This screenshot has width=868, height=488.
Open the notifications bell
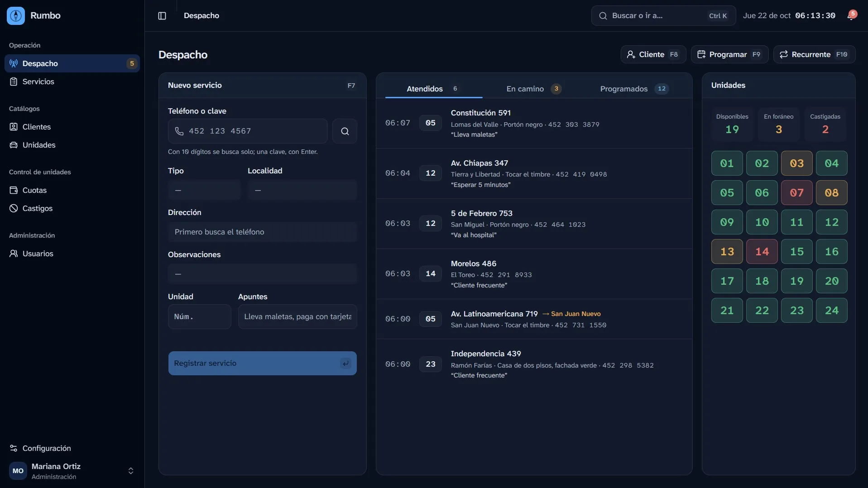pos(851,16)
